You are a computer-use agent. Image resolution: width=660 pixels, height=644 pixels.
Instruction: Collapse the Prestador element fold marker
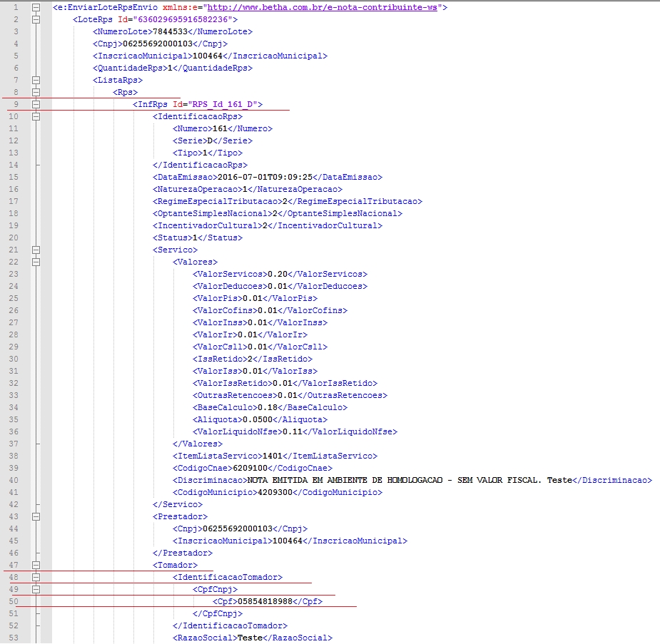[37, 516]
